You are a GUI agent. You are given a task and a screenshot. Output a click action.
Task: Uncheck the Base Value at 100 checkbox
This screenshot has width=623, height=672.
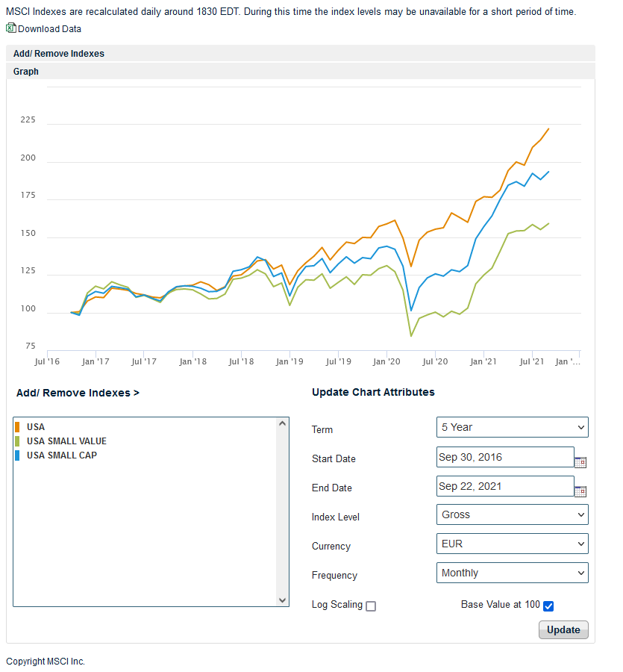[548, 606]
